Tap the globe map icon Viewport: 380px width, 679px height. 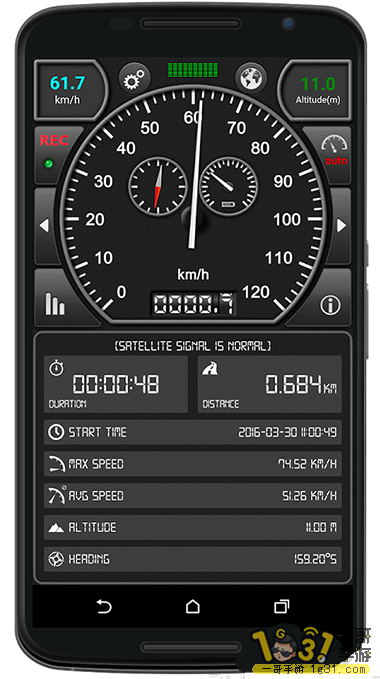251,79
